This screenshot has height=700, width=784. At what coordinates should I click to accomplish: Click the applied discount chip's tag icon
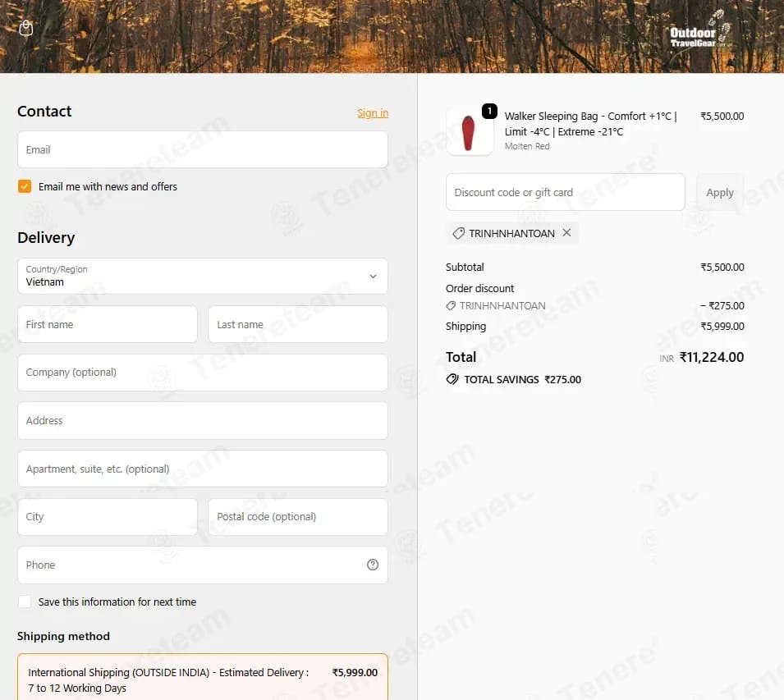tap(459, 233)
